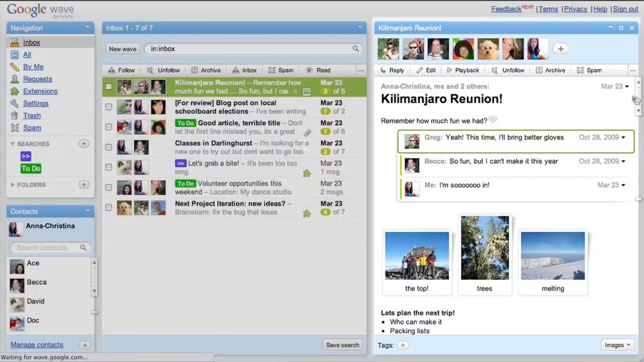This screenshot has height=362, width=644.
Task: Click Unfollow in the inbox toolbar
Action: click(164, 70)
